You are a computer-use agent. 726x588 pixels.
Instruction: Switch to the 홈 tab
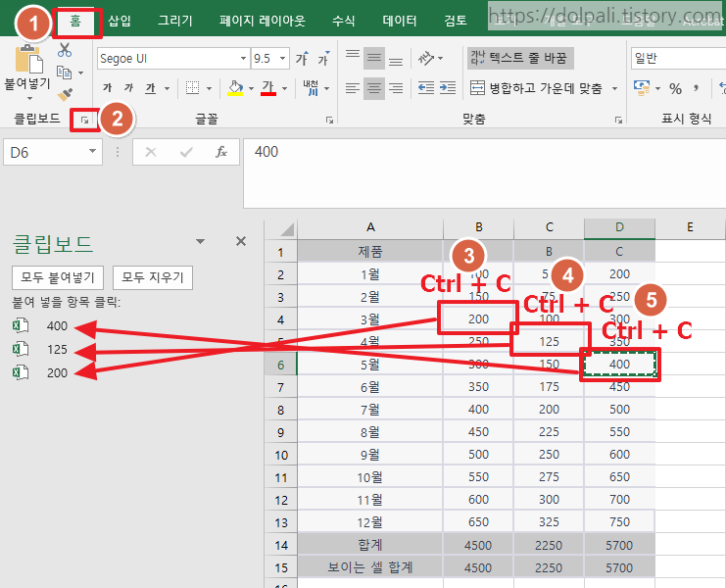point(75,21)
